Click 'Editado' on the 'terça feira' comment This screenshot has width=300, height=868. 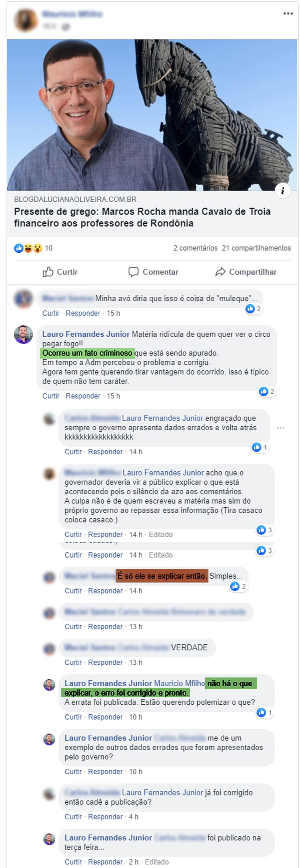pos(157,862)
